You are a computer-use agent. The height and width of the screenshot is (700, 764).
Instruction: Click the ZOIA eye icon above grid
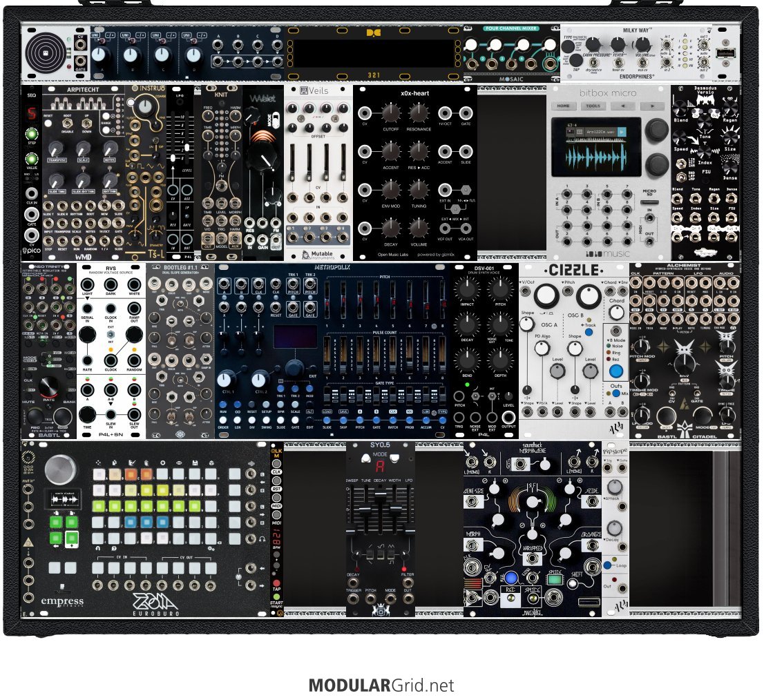178,463
